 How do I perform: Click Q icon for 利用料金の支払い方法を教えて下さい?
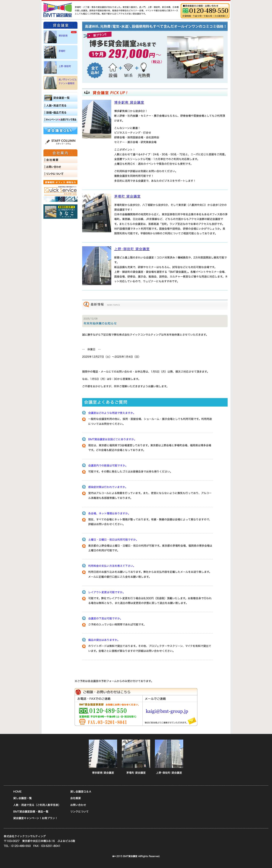[x=84, y=566]
